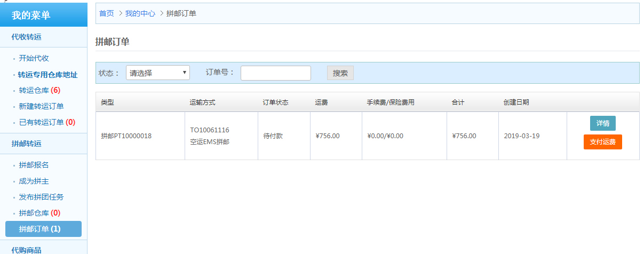Open the 状态 status dropdown

(x=157, y=73)
